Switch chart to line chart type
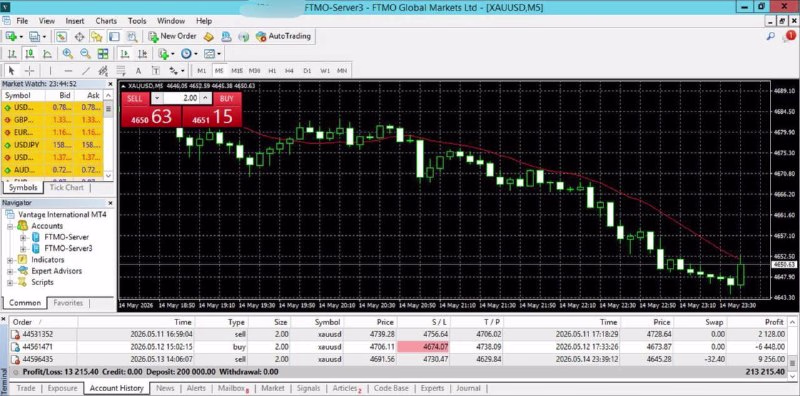Image resolution: width=800 pixels, height=396 pixels. click(47, 54)
